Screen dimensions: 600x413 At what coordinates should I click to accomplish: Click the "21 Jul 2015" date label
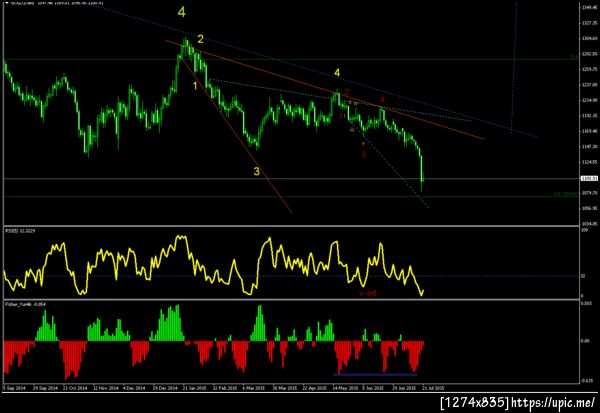[x=433, y=388]
